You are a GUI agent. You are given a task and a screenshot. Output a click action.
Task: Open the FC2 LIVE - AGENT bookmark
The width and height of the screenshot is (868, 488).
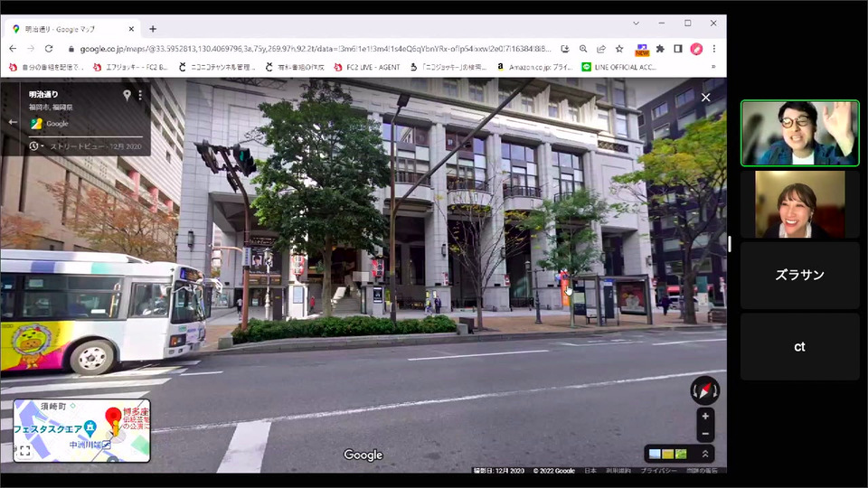(366, 67)
